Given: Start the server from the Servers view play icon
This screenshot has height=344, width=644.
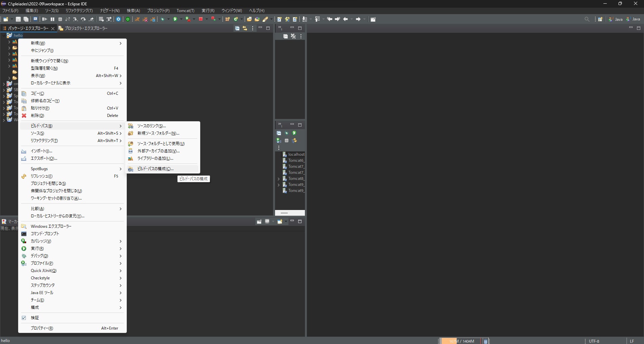Looking at the screenshot, I should 294,133.
